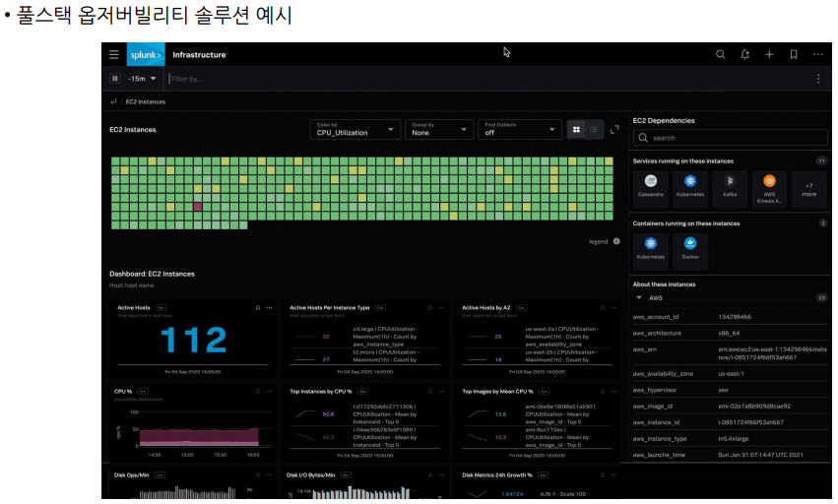This screenshot has height=504, width=838.
Task: Click the Dashboard: EC2 Instances heading
Action: point(152,274)
